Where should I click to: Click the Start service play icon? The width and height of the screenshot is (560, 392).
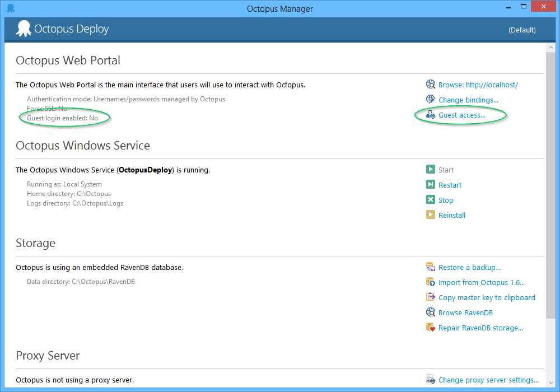point(431,169)
